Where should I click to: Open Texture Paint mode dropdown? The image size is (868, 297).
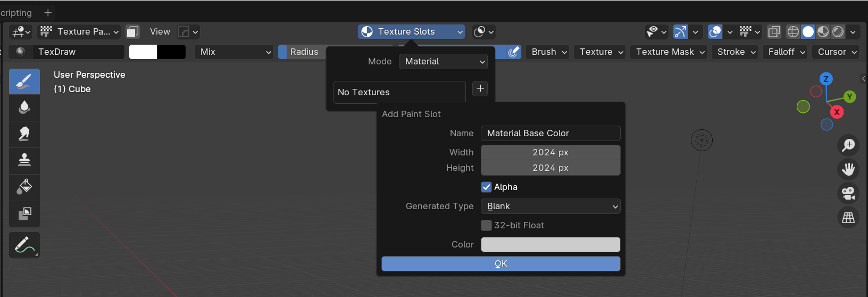79,32
